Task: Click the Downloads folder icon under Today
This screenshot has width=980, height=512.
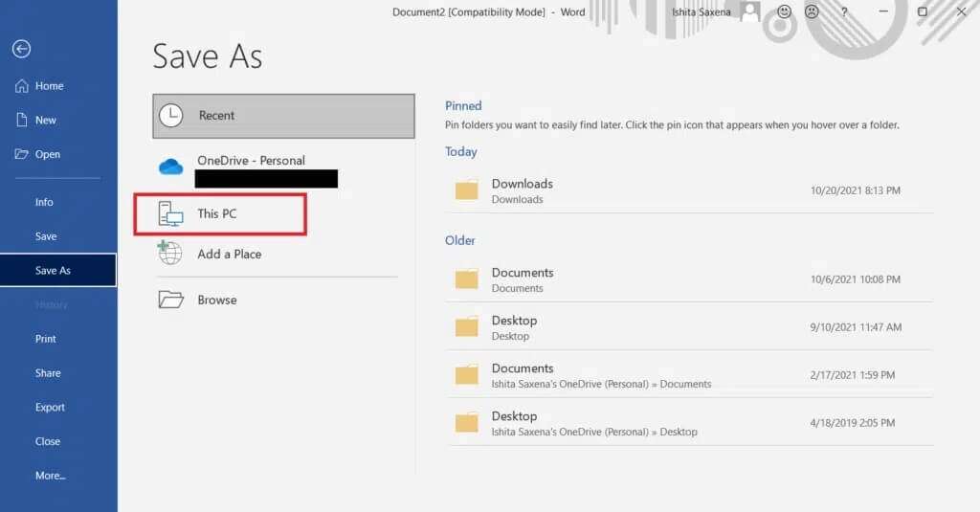Action: (466, 190)
